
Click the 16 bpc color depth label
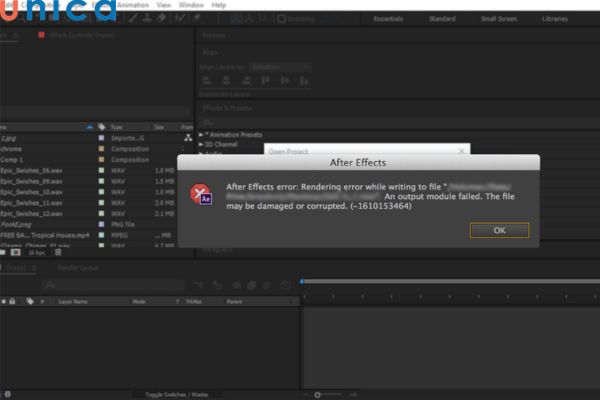(37, 252)
